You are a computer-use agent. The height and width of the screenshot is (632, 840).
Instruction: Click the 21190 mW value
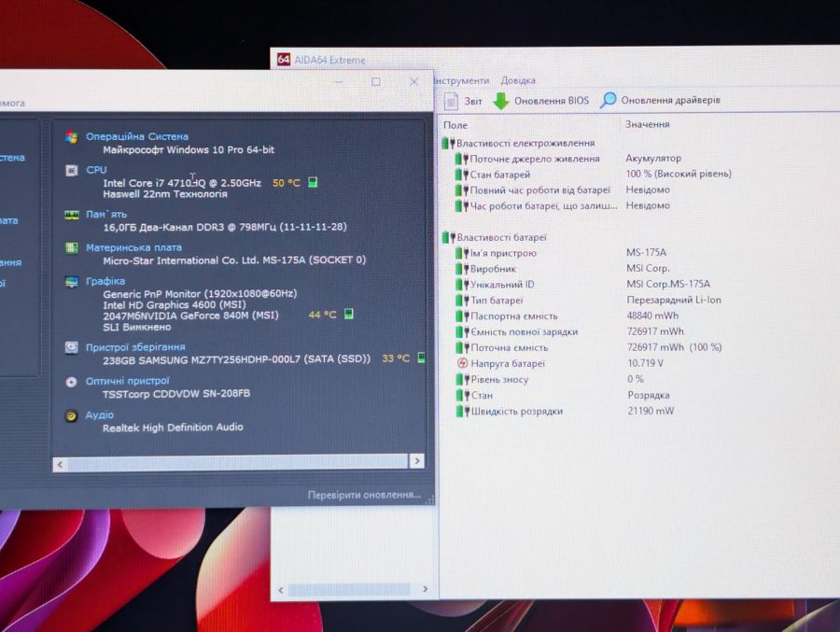pos(651,411)
